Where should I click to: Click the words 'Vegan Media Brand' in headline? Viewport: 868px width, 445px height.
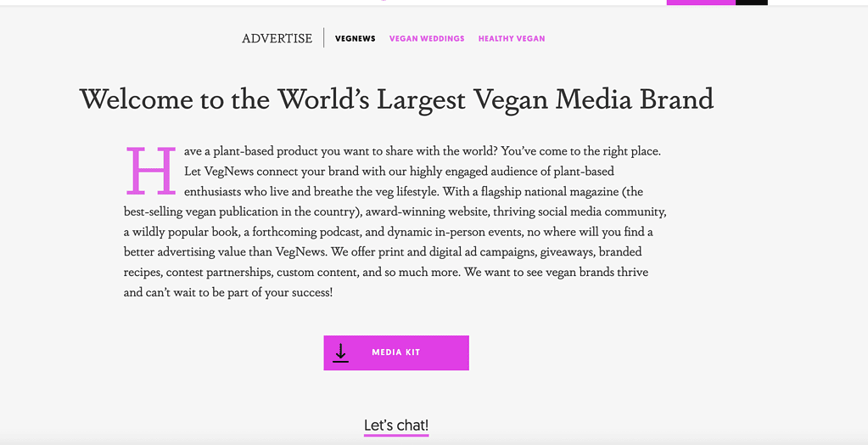click(594, 99)
